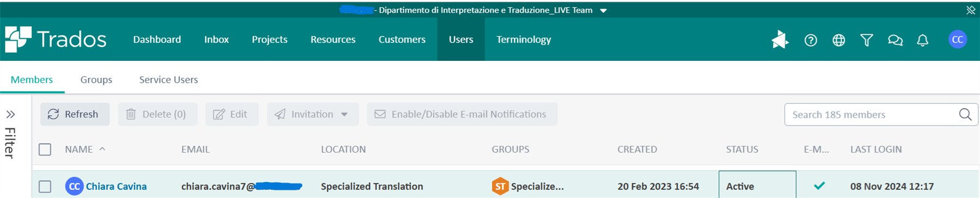Click the search magnifier icon
980x198 pixels.
[965, 114]
